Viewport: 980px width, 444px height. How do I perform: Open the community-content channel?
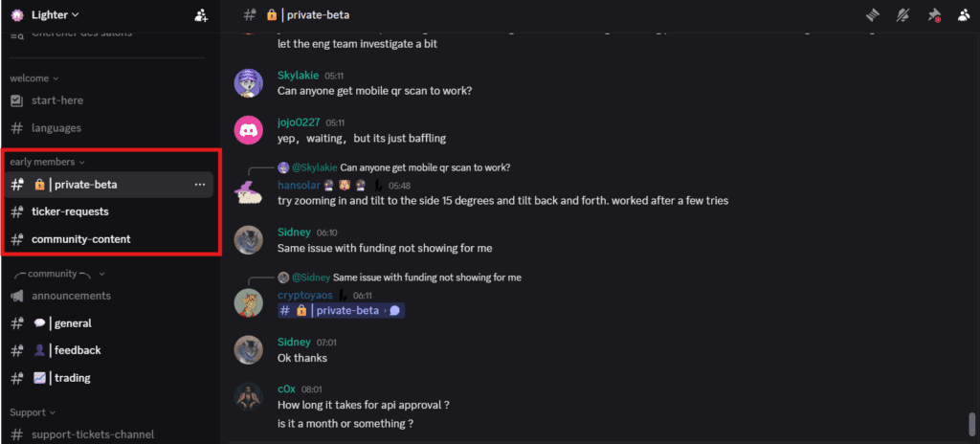[x=110, y=239]
